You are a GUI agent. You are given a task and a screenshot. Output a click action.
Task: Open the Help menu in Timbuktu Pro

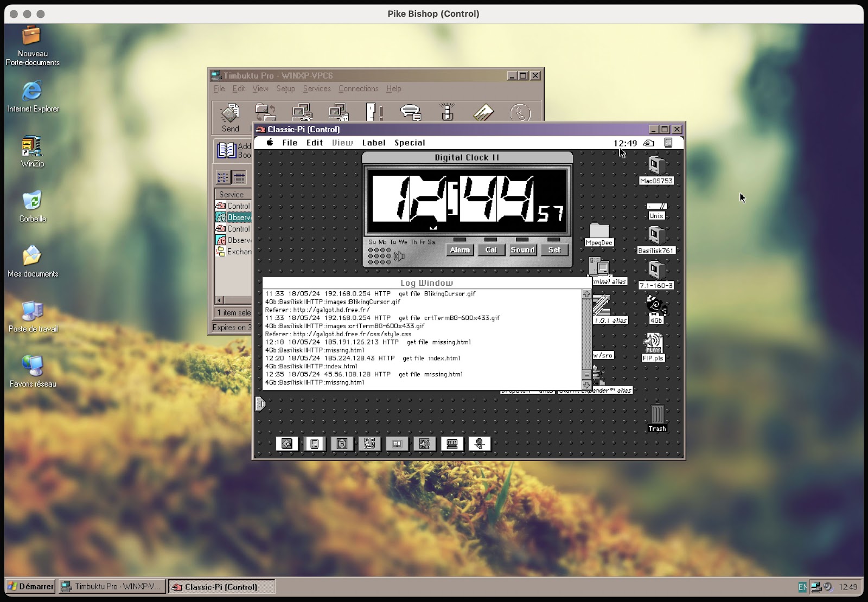(394, 88)
